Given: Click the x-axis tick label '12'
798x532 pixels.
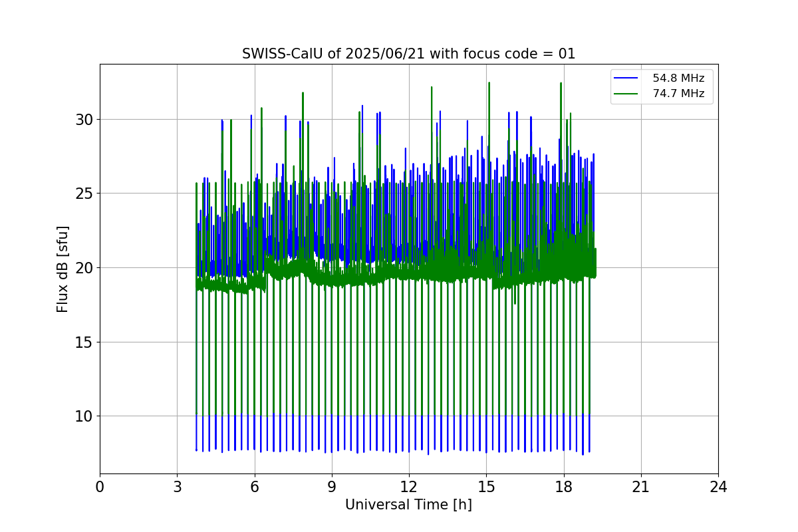Looking at the screenshot, I should pyautogui.click(x=409, y=487).
